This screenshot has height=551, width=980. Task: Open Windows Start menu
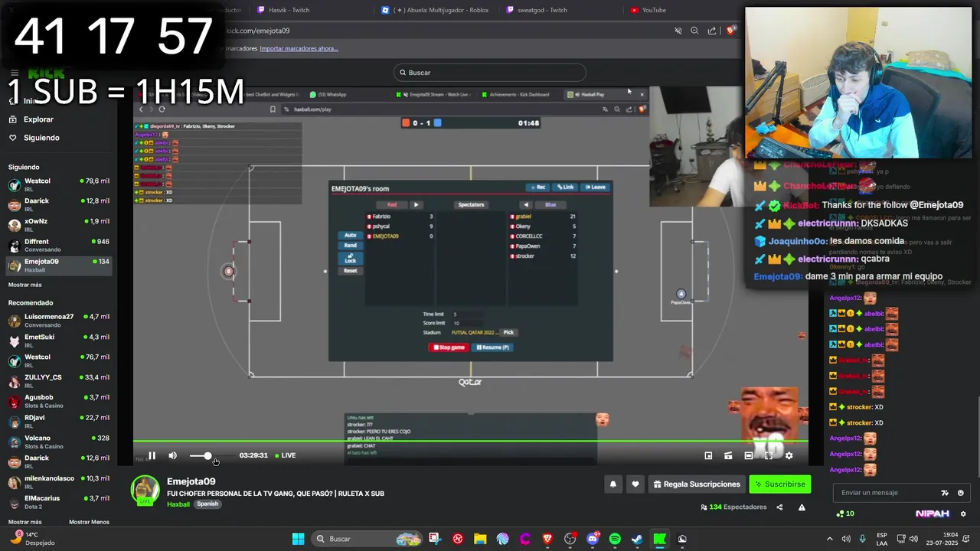click(298, 539)
